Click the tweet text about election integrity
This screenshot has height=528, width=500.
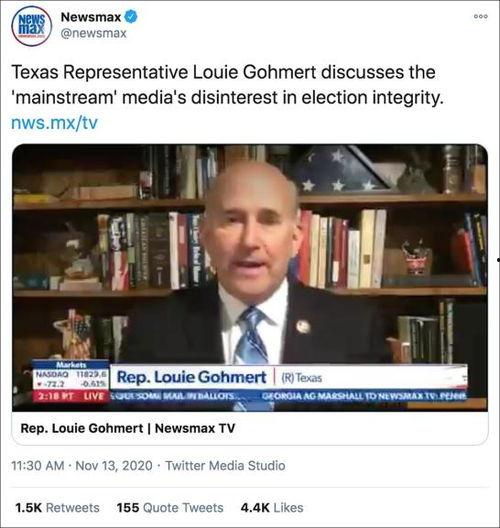pos(228,85)
